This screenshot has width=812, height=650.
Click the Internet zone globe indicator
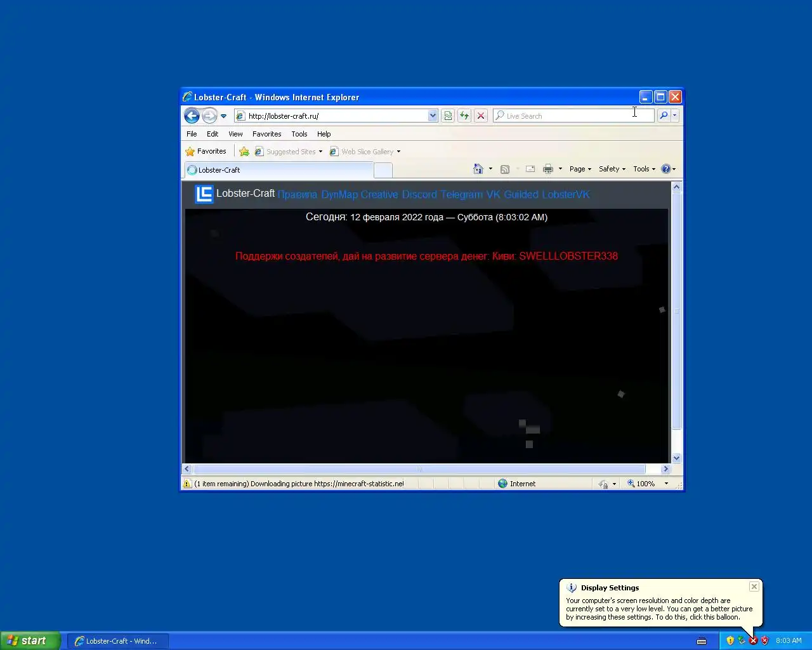point(518,484)
